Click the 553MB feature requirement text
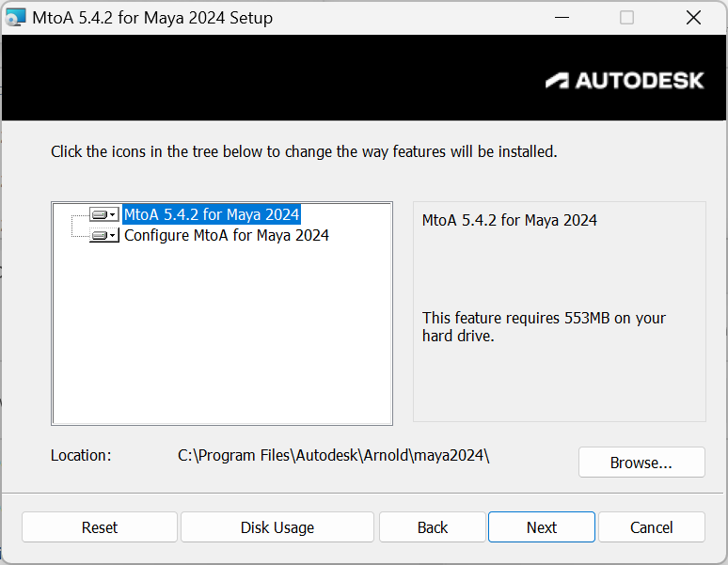728x565 pixels. point(544,326)
